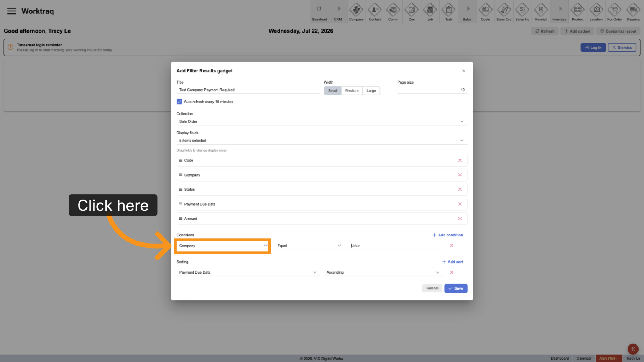Screen dimensions: 644x362
Task: Switch to the Dashboard footer tab
Action: (560, 359)
